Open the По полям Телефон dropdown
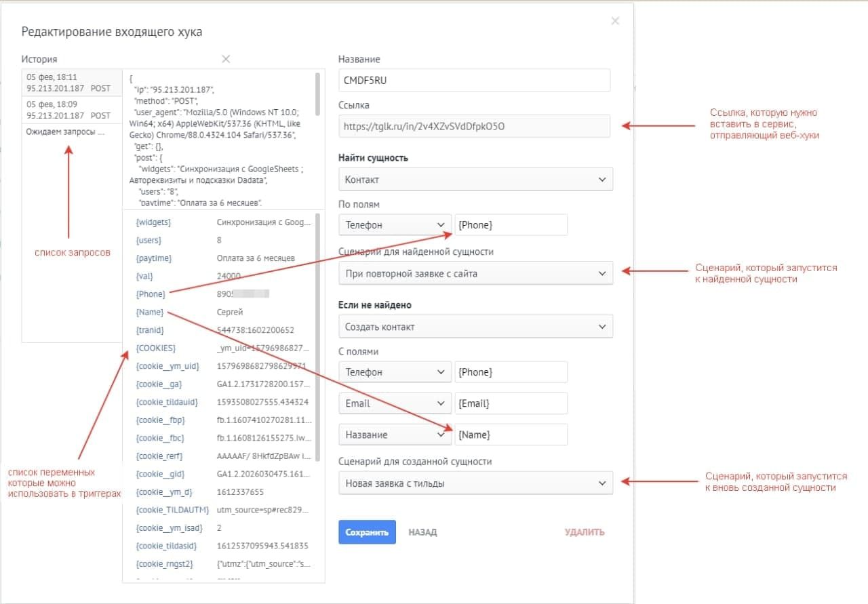The width and height of the screenshot is (868, 604). [395, 225]
